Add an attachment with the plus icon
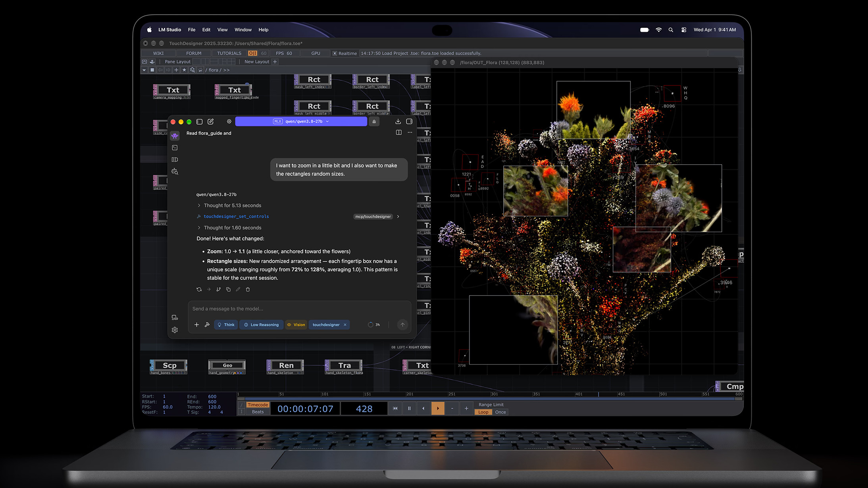This screenshot has height=488, width=868. pos(196,325)
